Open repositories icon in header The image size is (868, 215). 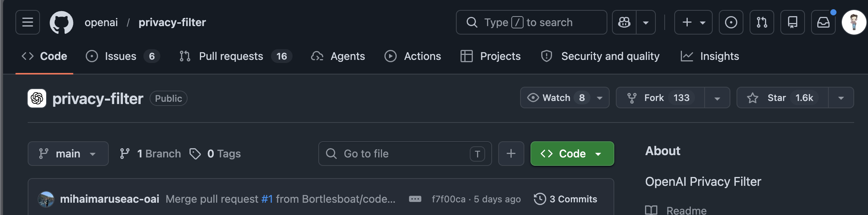793,22
